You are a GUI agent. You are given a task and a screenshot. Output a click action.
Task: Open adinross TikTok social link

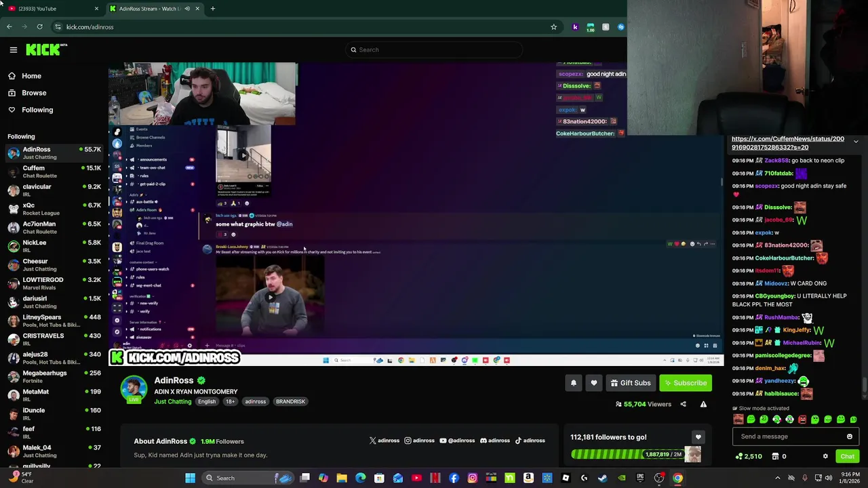pyautogui.click(x=530, y=441)
